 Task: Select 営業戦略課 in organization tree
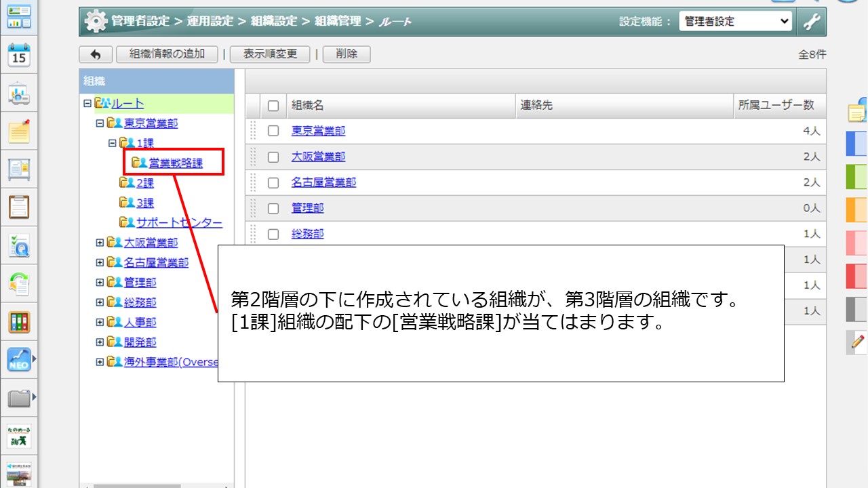176,163
